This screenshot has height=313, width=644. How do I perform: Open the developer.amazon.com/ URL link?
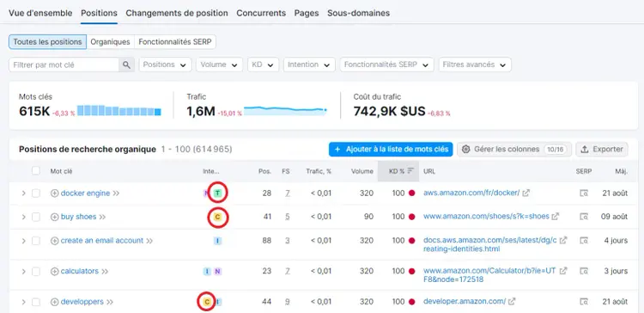click(x=464, y=302)
